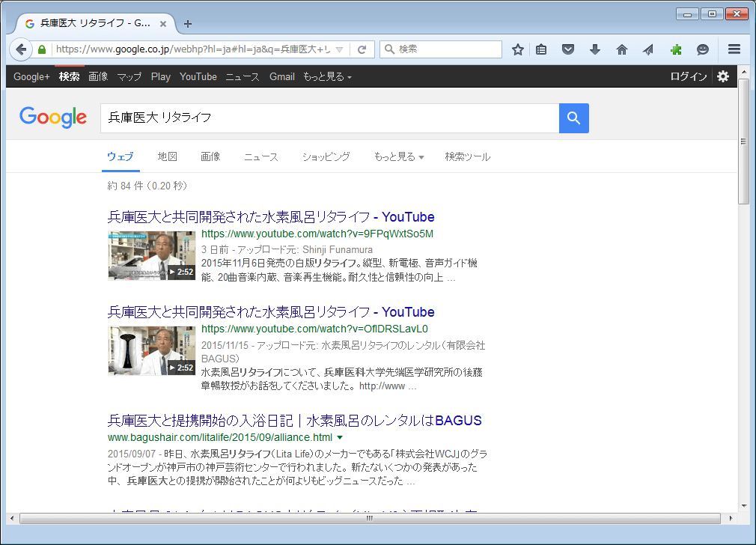Screen dimensions: 756x545
Task: Go to home page icon
Action: coord(622,49)
